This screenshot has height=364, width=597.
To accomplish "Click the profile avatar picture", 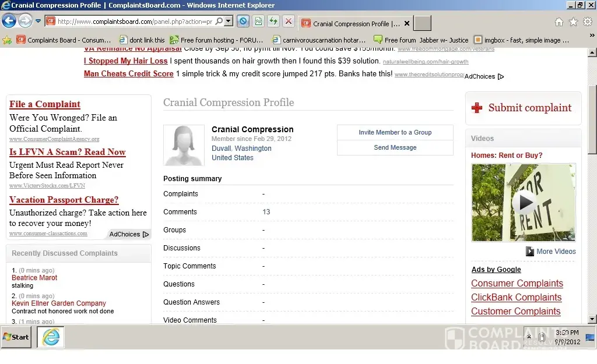I will pos(184,145).
